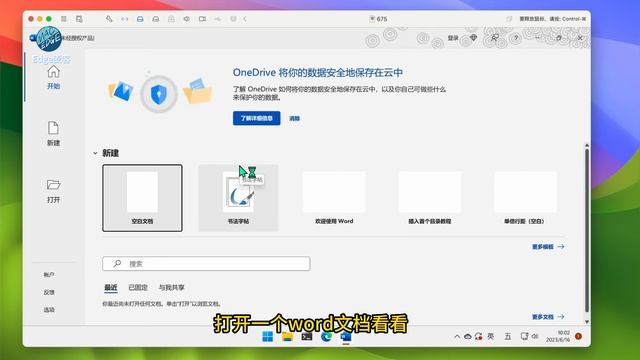Open the orange notification badge
Viewport: 640px width, 360px height.
pos(578,336)
